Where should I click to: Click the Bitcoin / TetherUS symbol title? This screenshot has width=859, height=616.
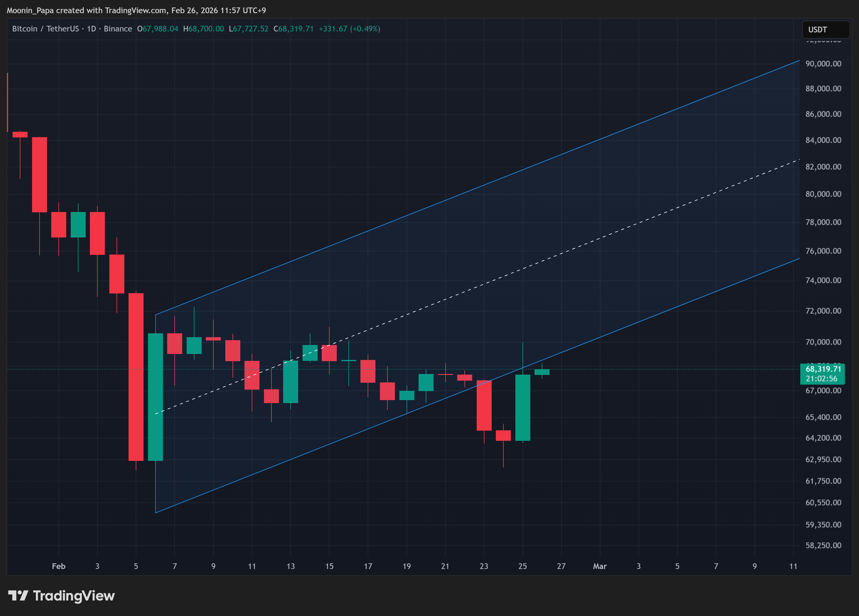pos(46,29)
